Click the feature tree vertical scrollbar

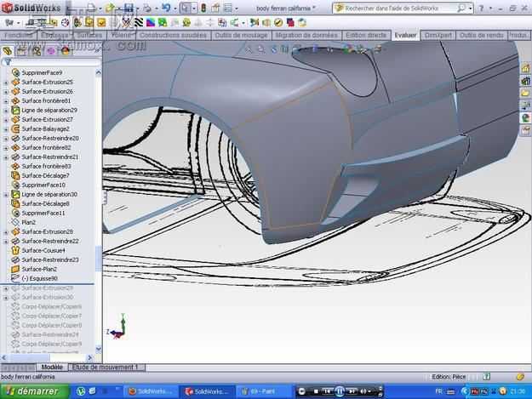(x=99, y=210)
